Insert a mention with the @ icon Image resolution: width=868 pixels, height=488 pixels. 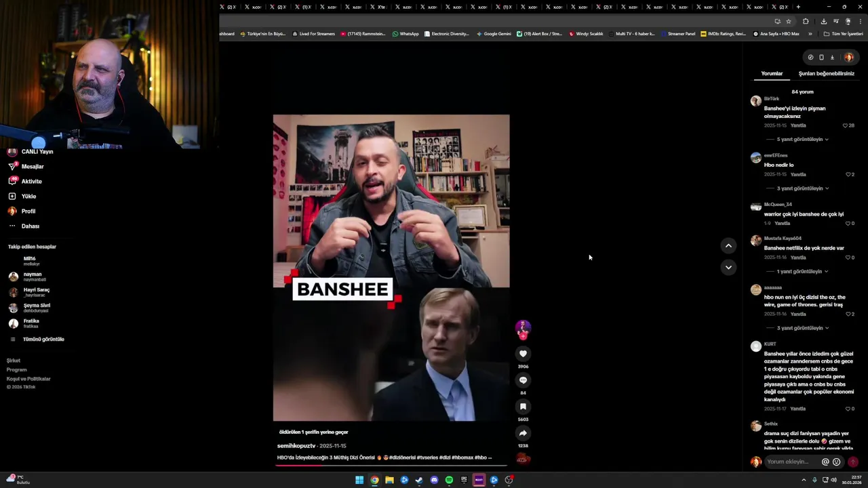pyautogui.click(x=825, y=462)
